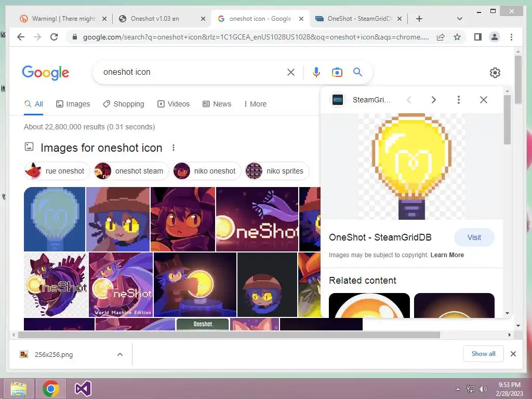This screenshot has height=399, width=532.
Task: Click the forward navigation arrow
Action: [x=37, y=37]
